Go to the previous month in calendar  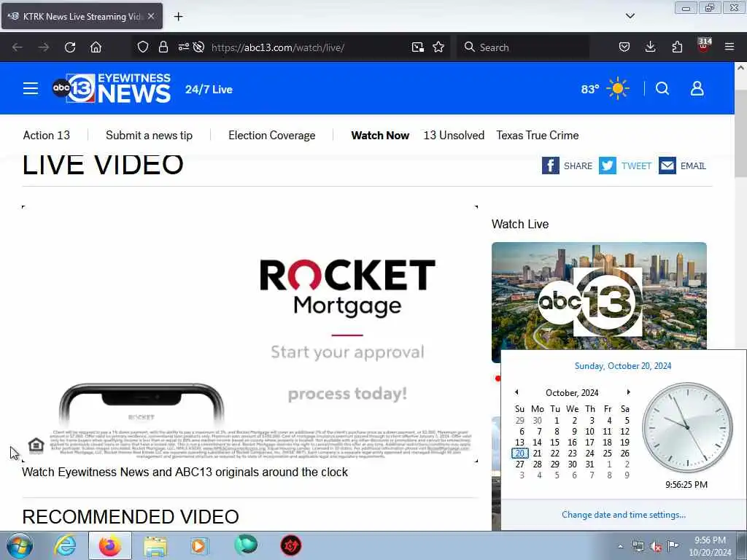pyautogui.click(x=516, y=392)
